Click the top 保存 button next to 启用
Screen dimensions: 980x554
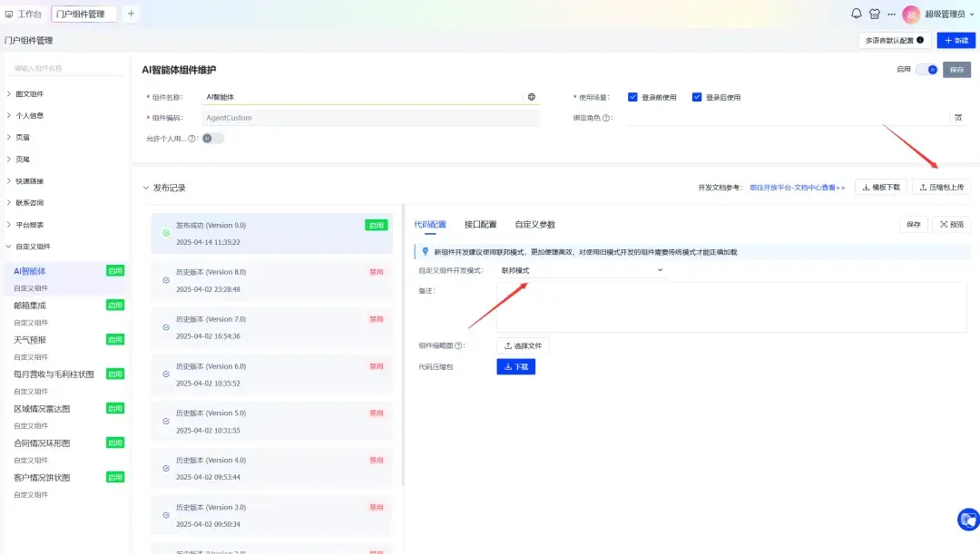click(x=957, y=69)
